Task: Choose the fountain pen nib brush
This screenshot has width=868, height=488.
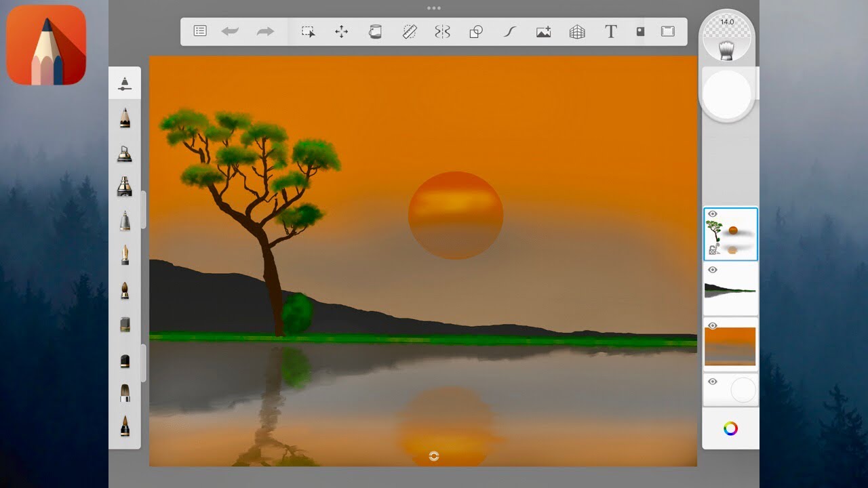Action: [x=125, y=256]
